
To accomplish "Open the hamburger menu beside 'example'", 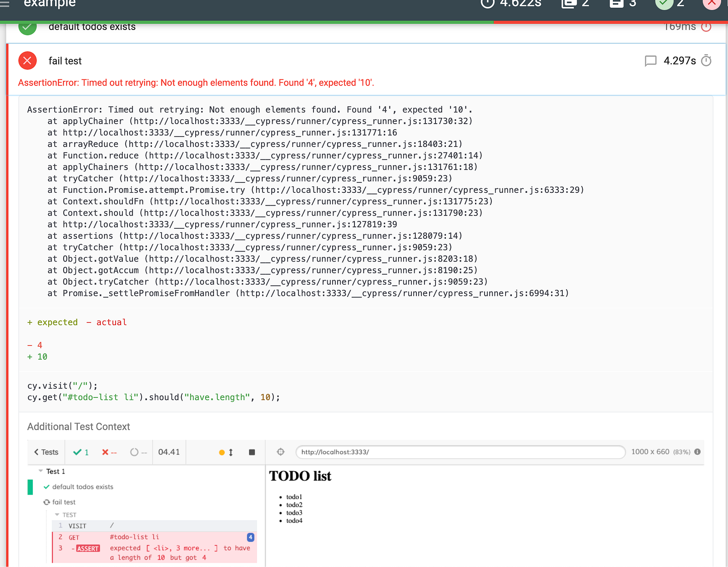I will coord(5,3).
